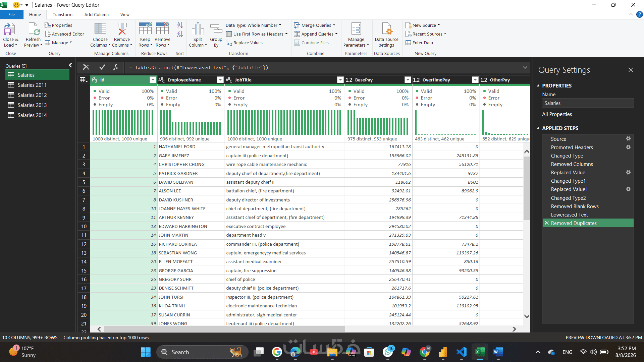
Task: Click the Windows Start button
Action: pyautogui.click(x=146, y=352)
